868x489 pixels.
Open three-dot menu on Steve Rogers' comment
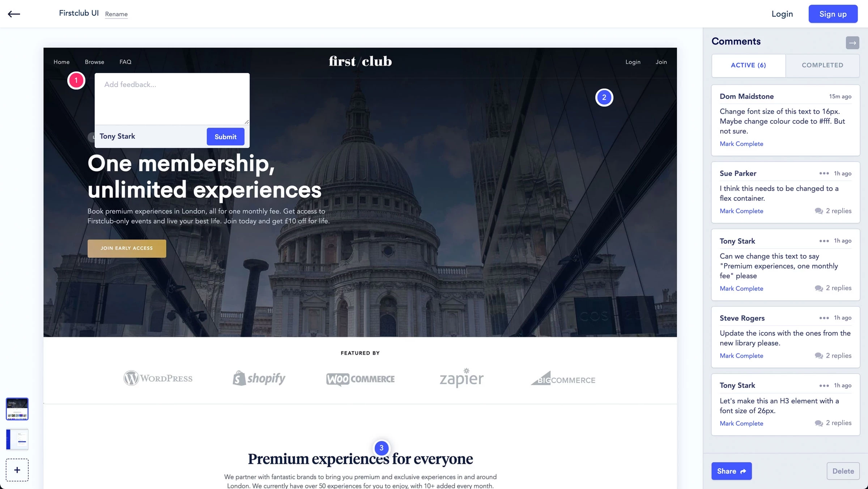pos(824,318)
